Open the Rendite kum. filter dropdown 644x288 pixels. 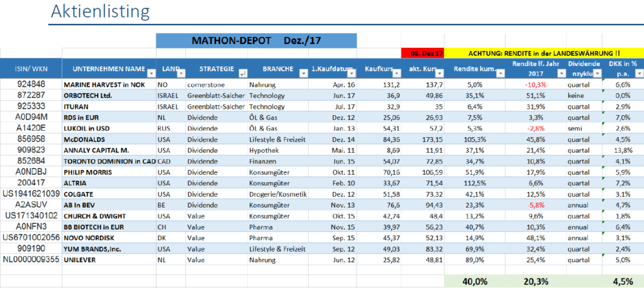(501, 73)
